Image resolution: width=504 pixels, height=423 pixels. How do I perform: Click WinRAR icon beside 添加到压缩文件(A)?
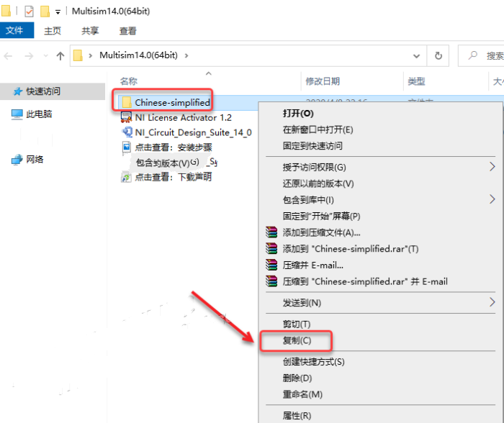[x=271, y=232]
